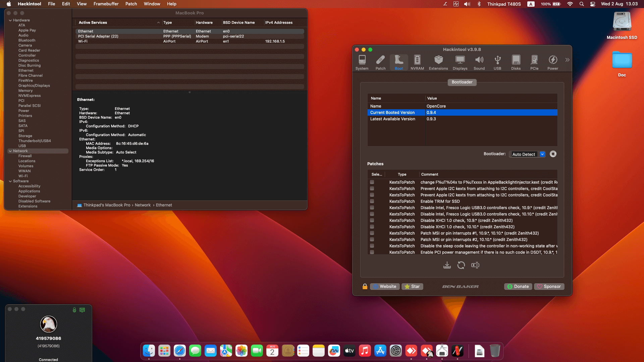Click the download patches icon
The width and height of the screenshot is (644, 362).
[447, 265]
